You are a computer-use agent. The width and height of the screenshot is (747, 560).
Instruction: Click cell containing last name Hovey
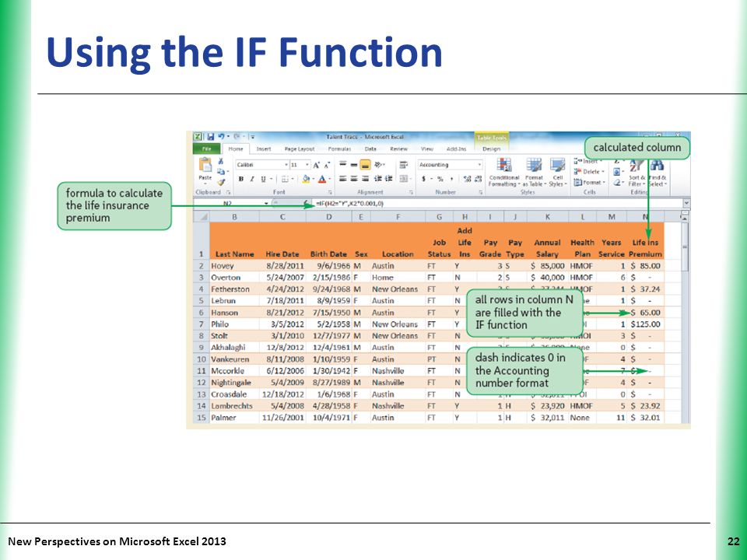(x=234, y=266)
